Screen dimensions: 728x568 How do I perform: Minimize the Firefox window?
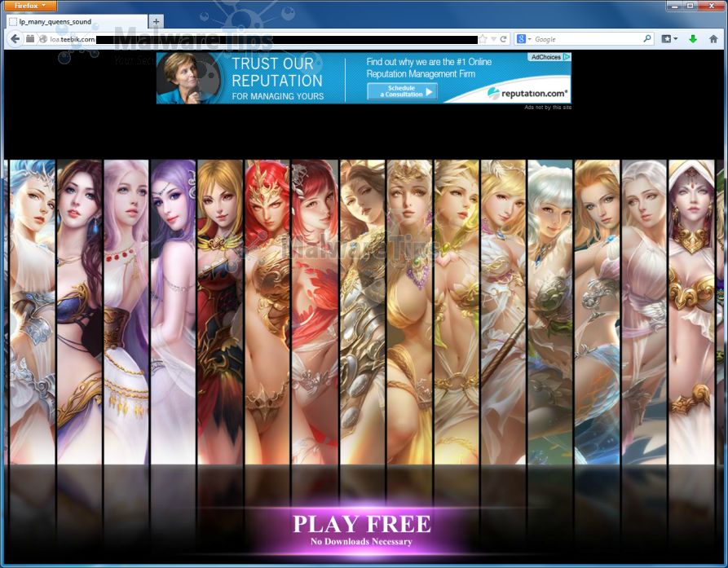(675, 6)
